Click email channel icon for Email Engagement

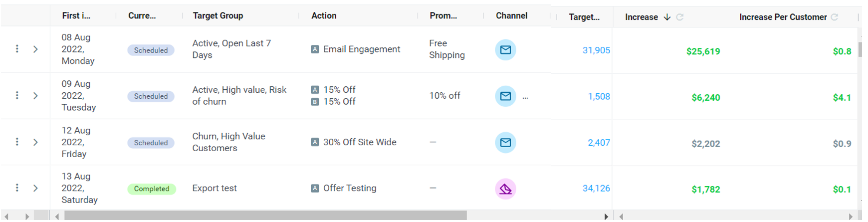tap(505, 50)
